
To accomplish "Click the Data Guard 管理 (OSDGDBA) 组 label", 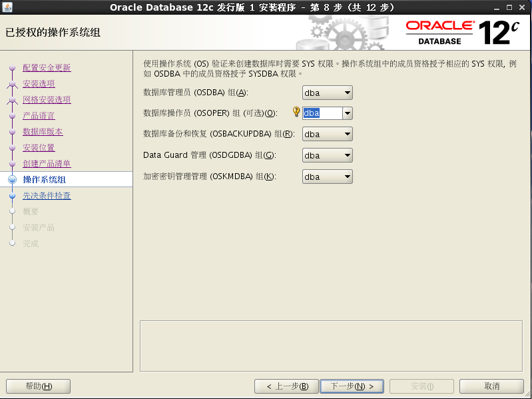I will tap(210, 155).
